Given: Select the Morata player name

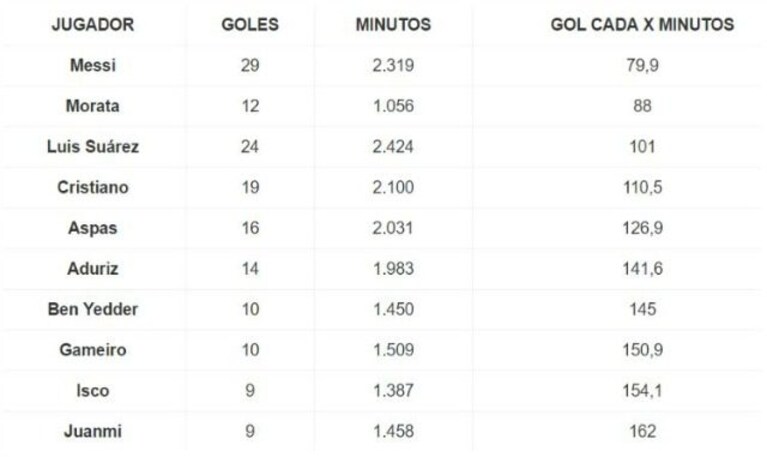Looking at the screenshot, I should tap(93, 106).
